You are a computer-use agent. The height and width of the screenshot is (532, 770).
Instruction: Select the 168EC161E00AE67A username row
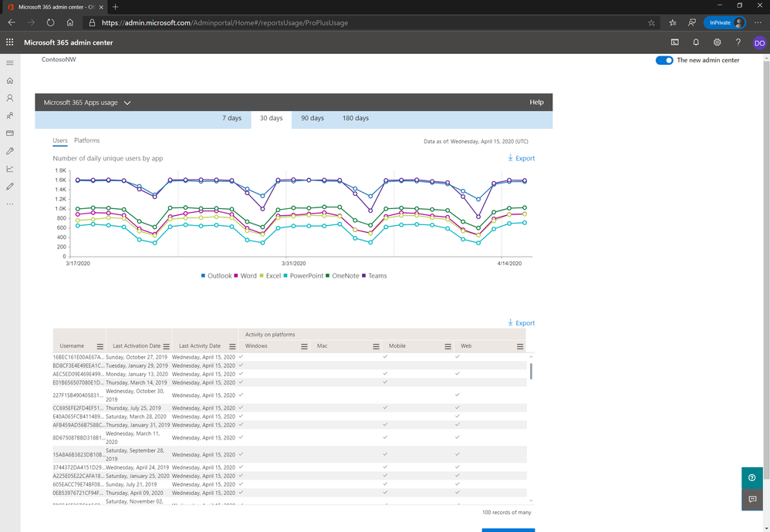290,357
